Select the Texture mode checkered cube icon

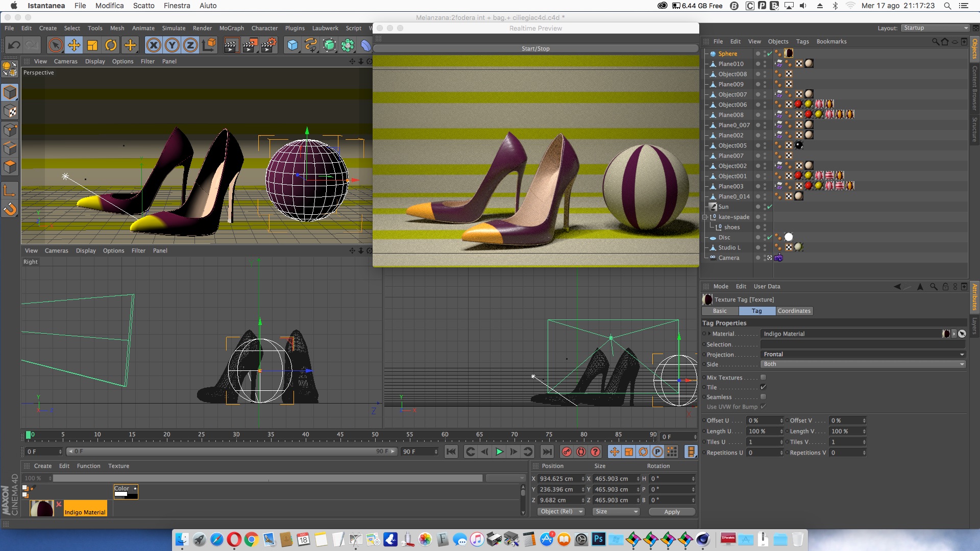click(x=10, y=111)
